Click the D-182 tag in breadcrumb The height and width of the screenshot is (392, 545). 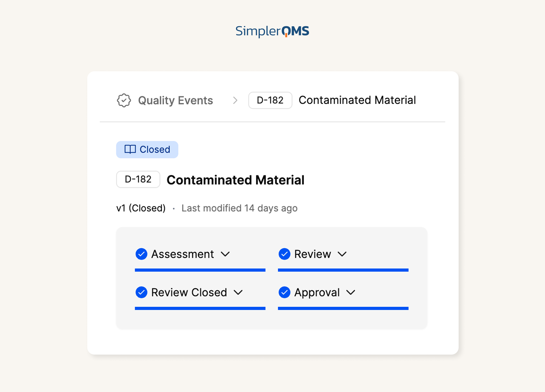270,100
